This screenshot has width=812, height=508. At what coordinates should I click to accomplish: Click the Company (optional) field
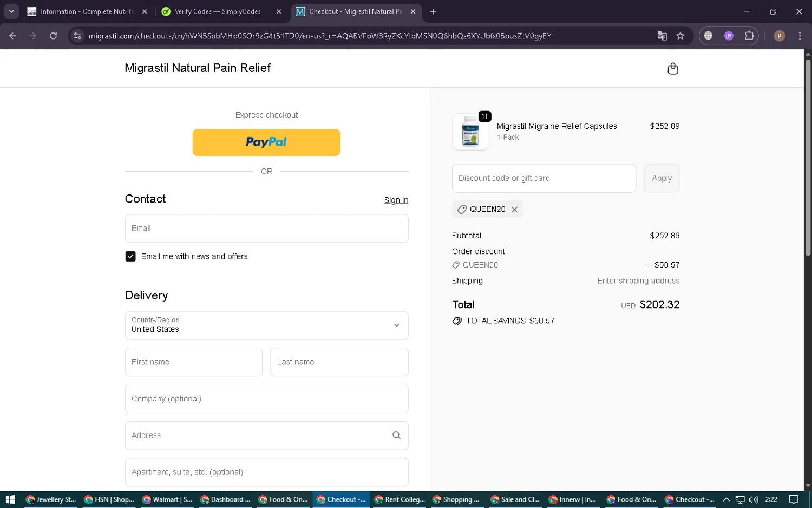(266, 399)
